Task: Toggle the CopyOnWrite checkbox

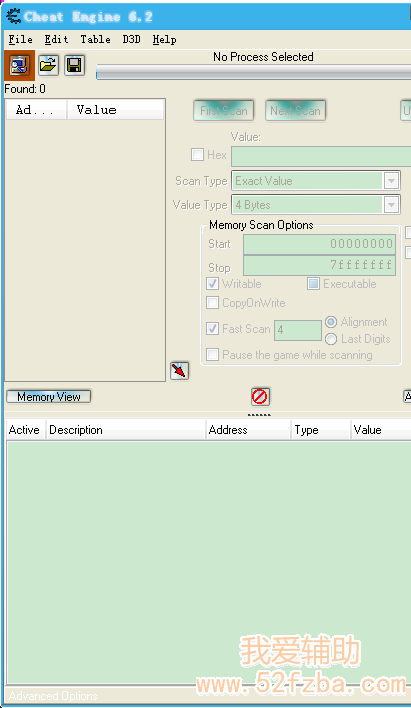Action: coord(212,303)
